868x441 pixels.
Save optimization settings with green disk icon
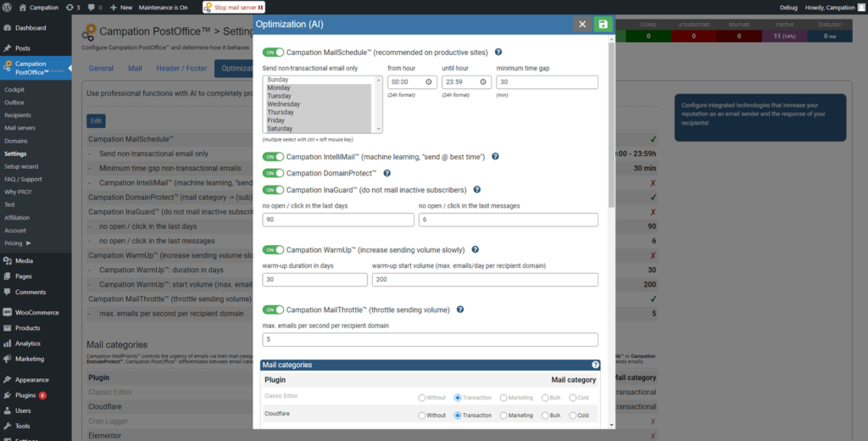pyautogui.click(x=603, y=25)
